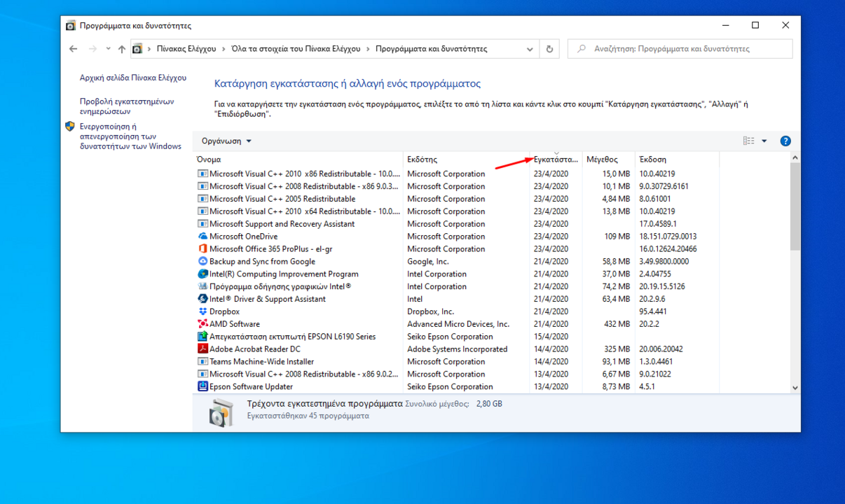The height and width of the screenshot is (504, 845).
Task: Sort by the Μέγεθος column header
Action: (602, 160)
